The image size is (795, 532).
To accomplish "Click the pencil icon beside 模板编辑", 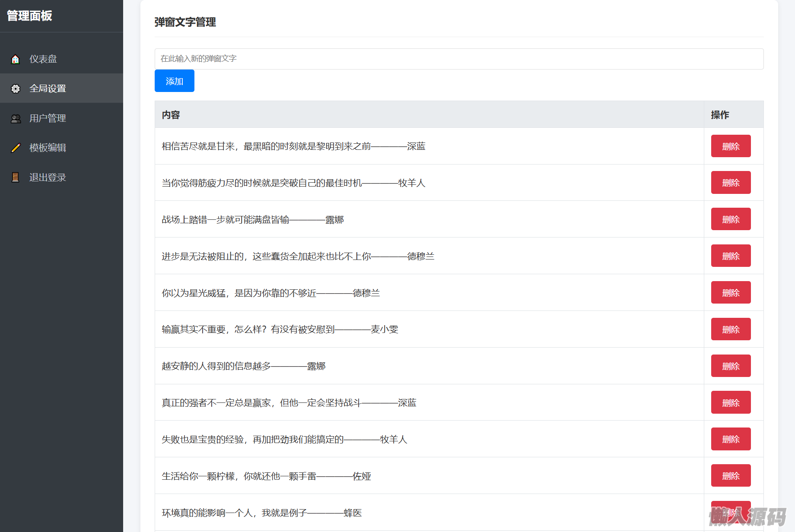I will (x=16, y=148).
